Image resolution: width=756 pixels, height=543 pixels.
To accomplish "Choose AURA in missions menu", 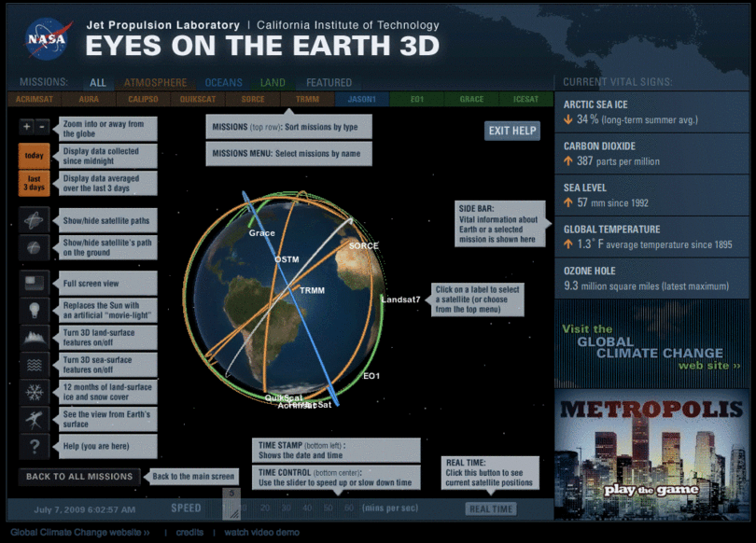I will tap(89, 99).
